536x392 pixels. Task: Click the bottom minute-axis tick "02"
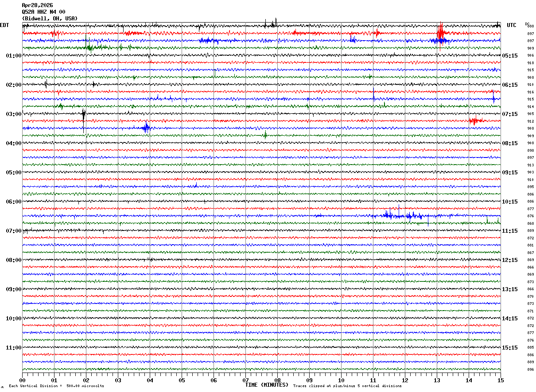[86, 380]
